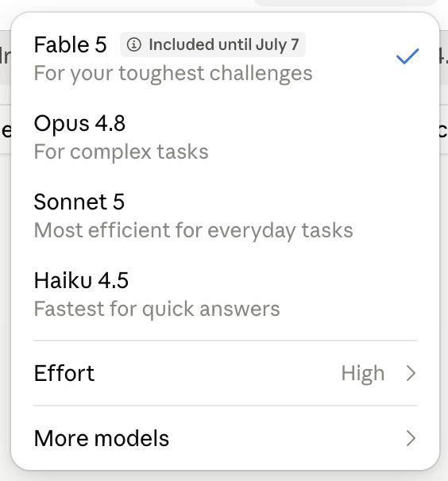This screenshot has width=448, height=481.
Task: Click the info icon beside Included until July 7
Action: [x=134, y=44]
